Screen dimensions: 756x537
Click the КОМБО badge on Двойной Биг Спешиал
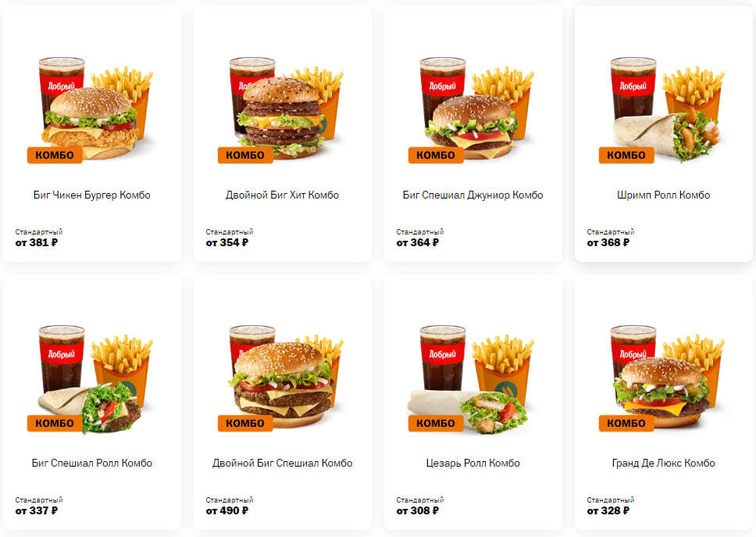pos(245,423)
